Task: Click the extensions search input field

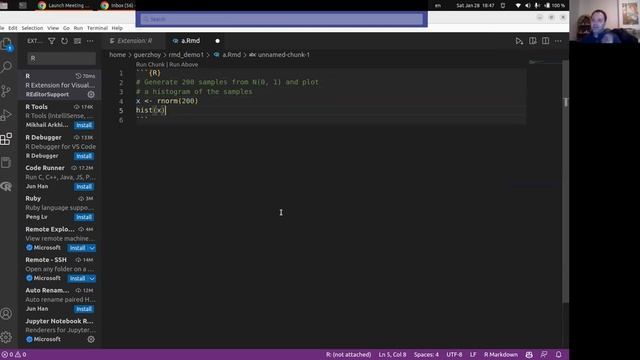Action: coord(61,58)
